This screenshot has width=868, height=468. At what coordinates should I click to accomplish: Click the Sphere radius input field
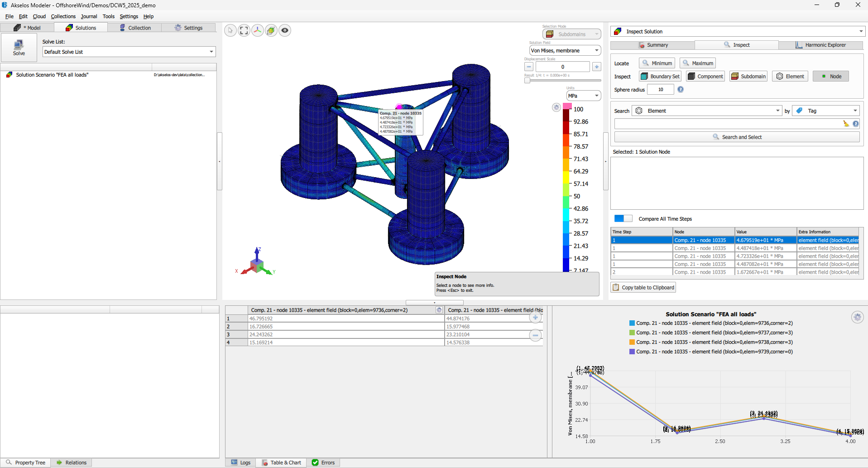coord(661,90)
